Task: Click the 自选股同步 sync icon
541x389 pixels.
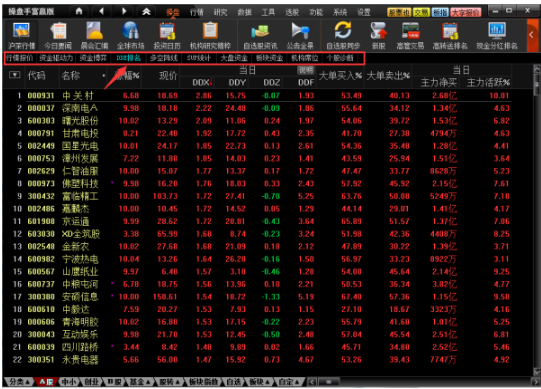Action: point(343,35)
